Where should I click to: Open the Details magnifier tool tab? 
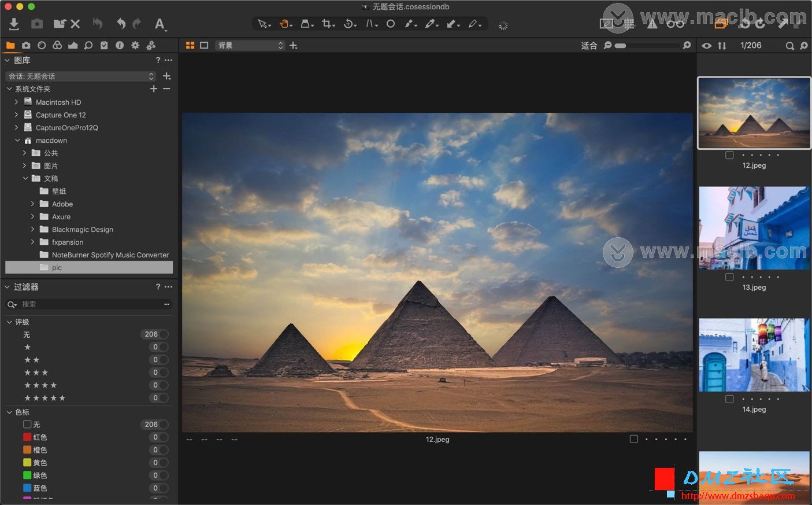click(x=88, y=45)
